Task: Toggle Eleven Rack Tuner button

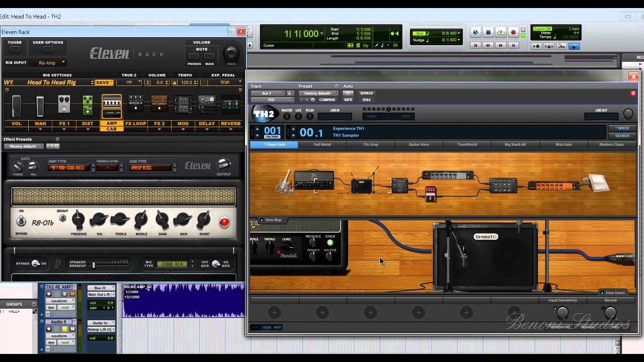Action: tap(15, 50)
